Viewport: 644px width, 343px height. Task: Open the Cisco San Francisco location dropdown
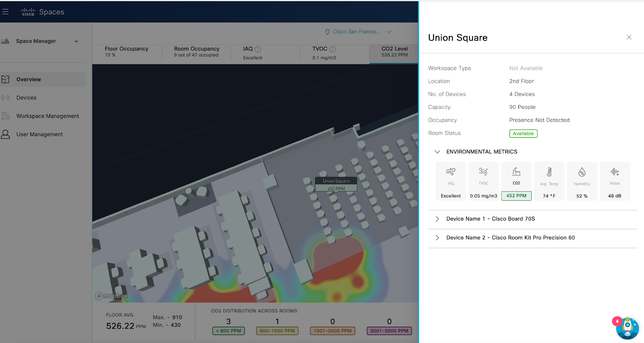coord(389,32)
